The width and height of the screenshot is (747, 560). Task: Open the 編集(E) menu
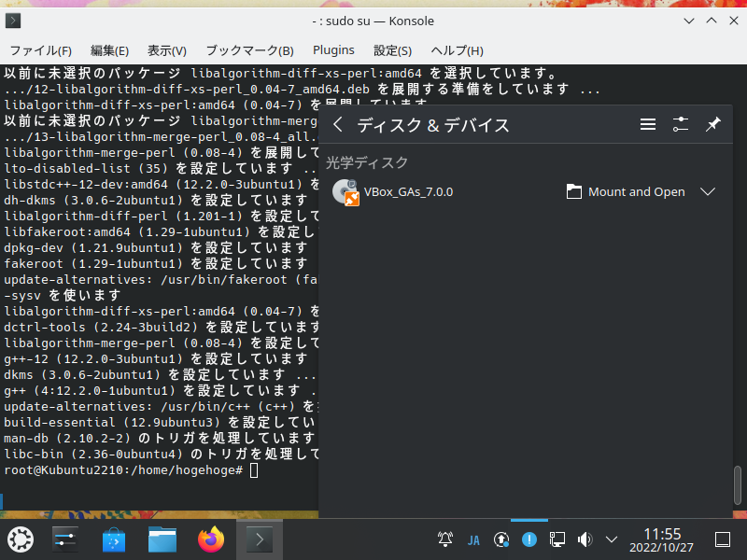click(x=109, y=50)
